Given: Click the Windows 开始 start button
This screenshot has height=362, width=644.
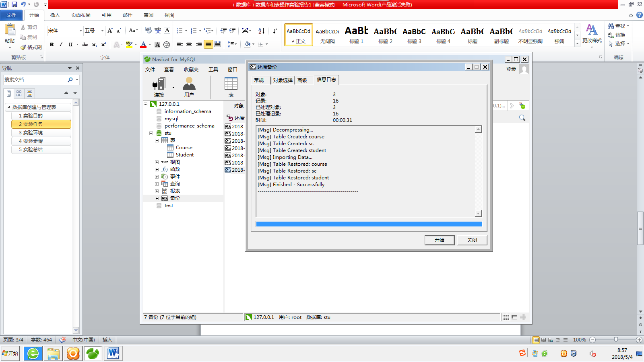Looking at the screenshot, I should 10,354.
